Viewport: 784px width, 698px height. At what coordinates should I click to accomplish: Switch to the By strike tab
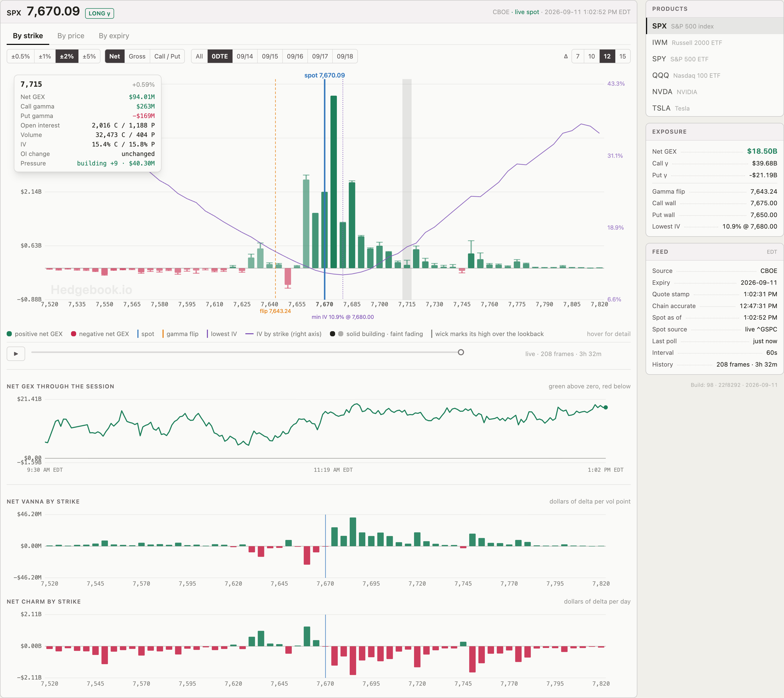[x=28, y=36]
